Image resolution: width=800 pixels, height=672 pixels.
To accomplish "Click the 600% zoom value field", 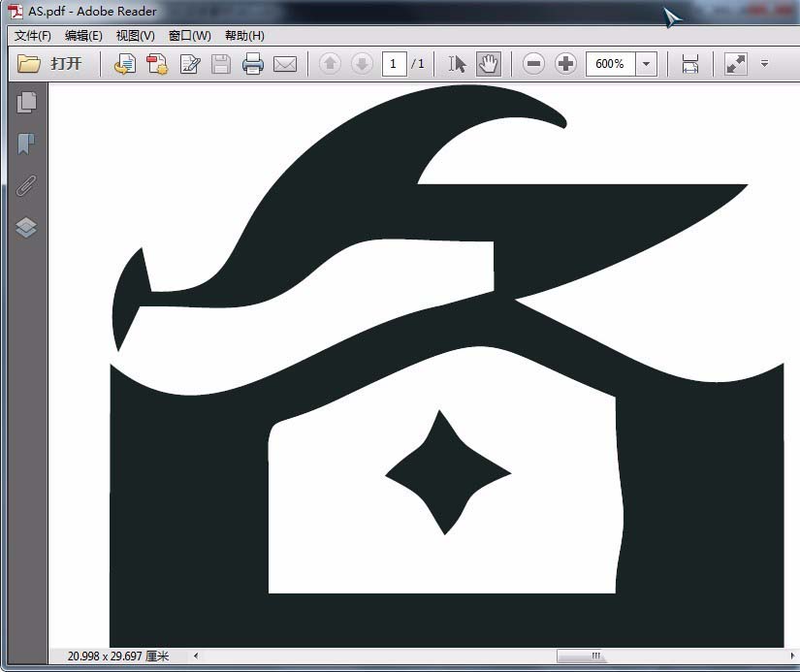I will point(610,64).
